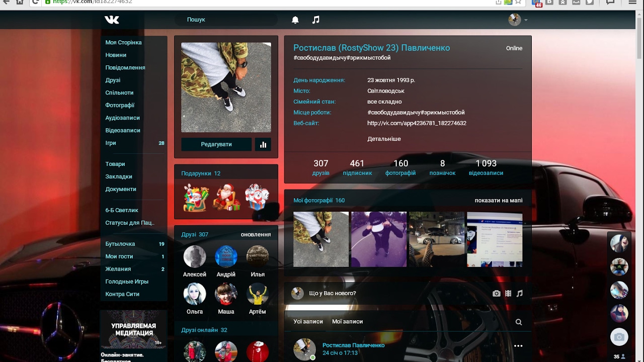Expand profile details with Детальніше
644x362 pixels.
click(x=384, y=139)
